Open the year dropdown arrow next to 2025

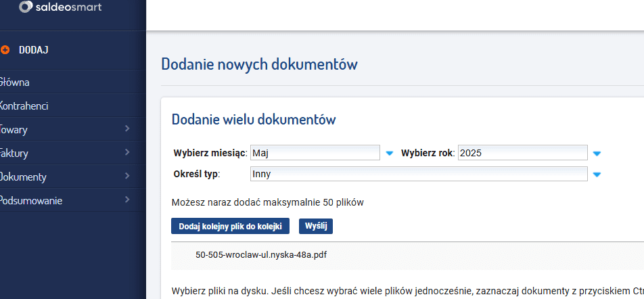[597, 154]
